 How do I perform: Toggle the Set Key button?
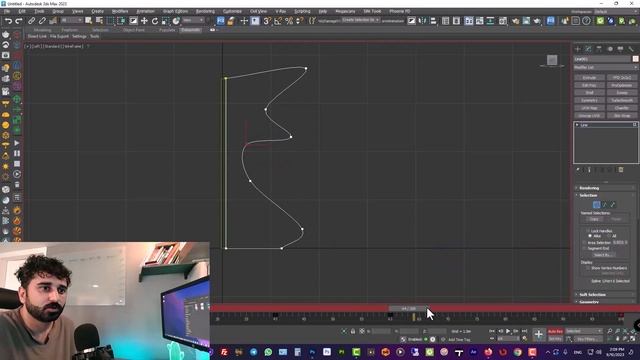coord(555,339)
